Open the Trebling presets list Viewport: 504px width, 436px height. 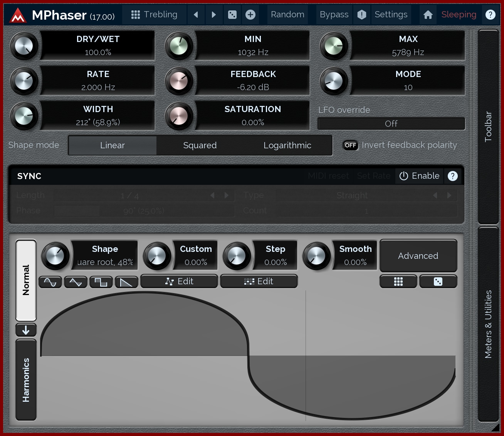coord(154,15)
